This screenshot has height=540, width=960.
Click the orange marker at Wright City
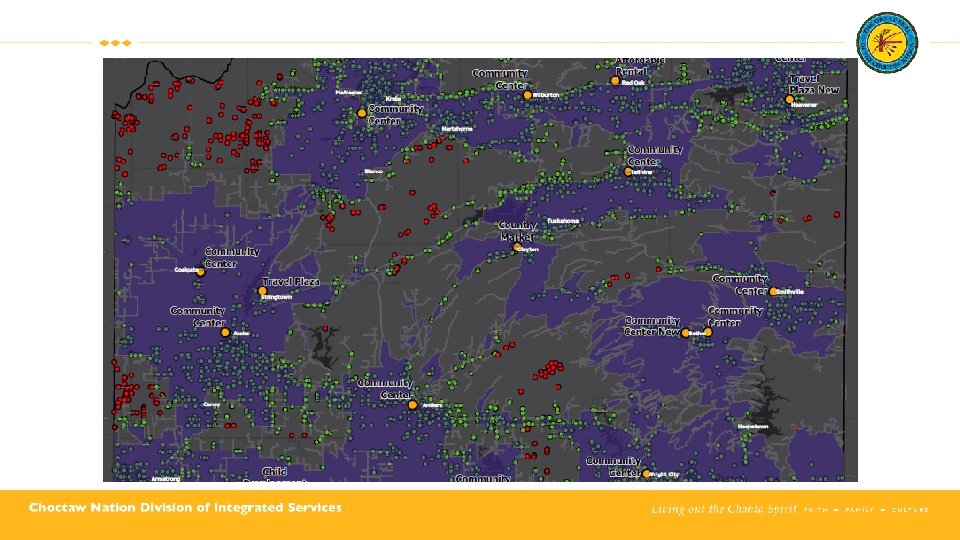[x=645, y=473]
